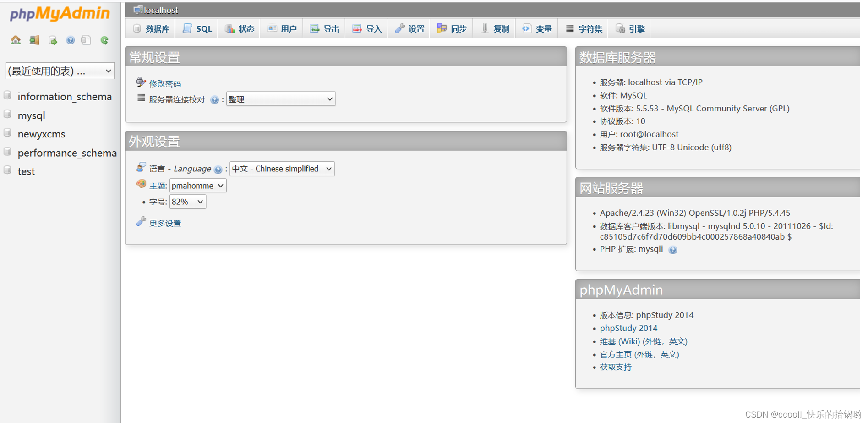The height and width of the screenshot is (423, 868).
Task: Open the 导入 tab
Action: point(366,29)
